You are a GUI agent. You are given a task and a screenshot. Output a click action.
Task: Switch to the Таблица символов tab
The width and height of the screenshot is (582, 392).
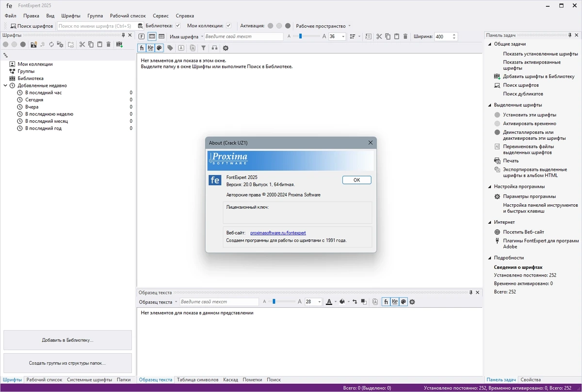[x=197, y=380]
